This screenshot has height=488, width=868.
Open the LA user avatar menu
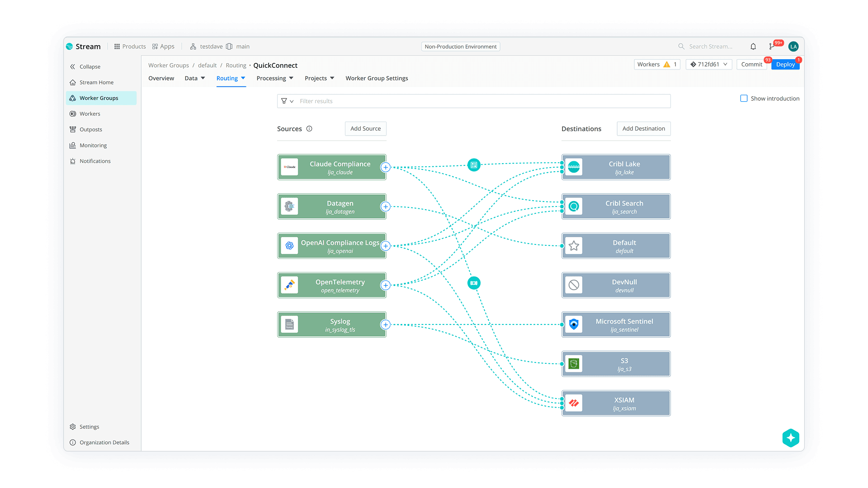pos(793,47)
